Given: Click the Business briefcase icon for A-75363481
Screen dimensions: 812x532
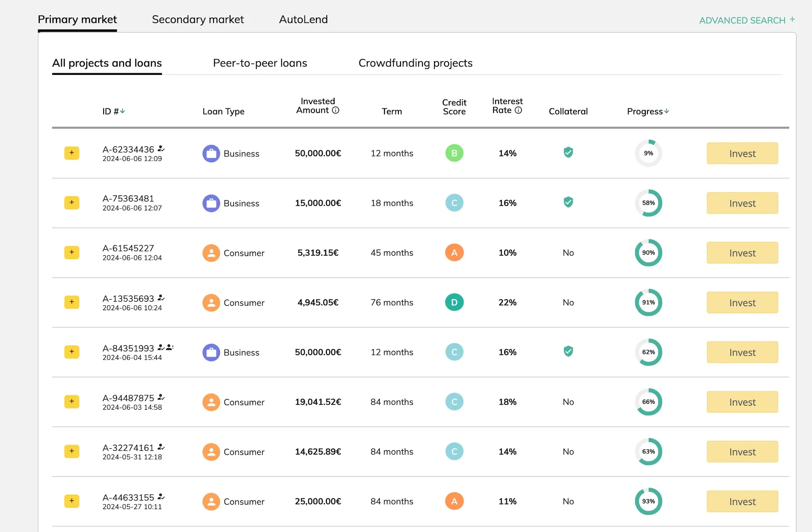Looking at the screenshot, I should (211, 203).
